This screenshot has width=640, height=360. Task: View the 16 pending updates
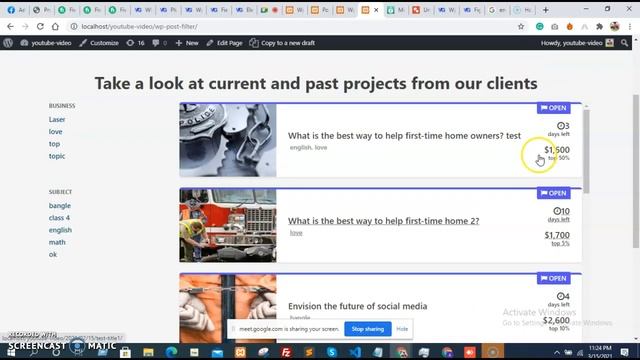coord(136,43)
